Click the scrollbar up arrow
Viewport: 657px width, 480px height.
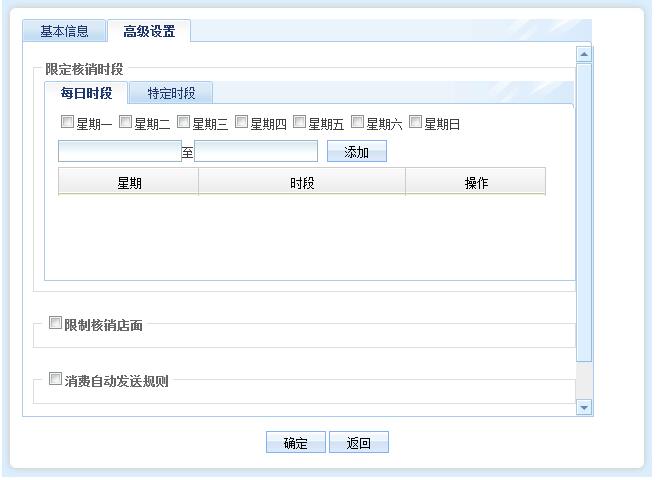pos(584,54)
